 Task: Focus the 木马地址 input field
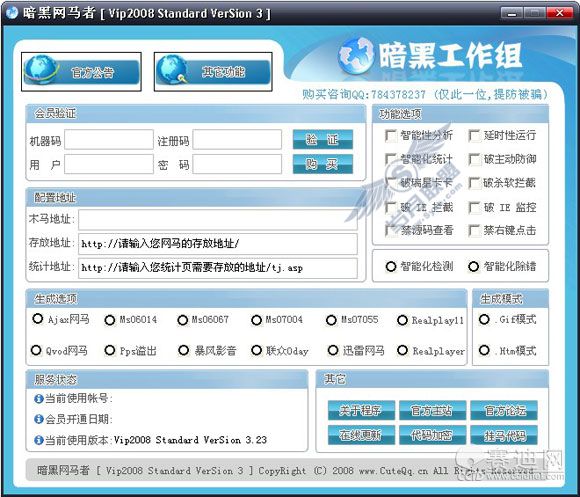tap(218, 219)
